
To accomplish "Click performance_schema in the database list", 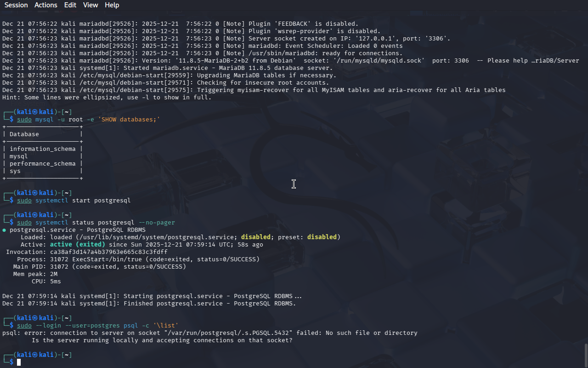I will (42, 164).
